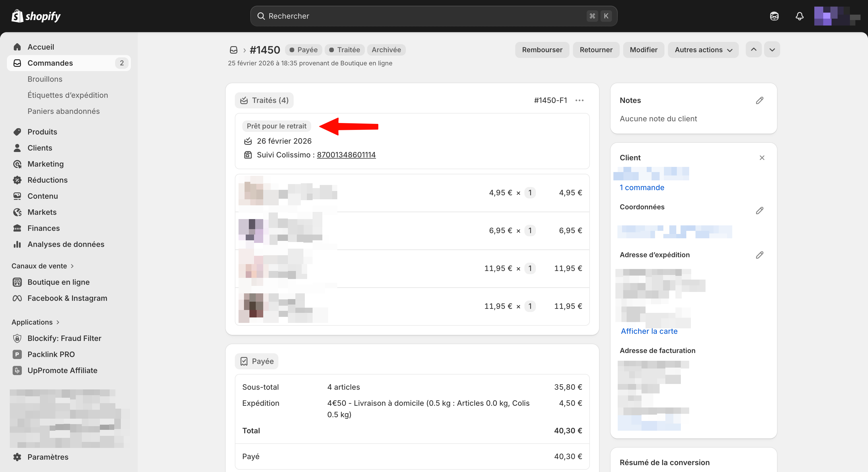Expand Applications section chevron
868x472 pixels.
58,322
